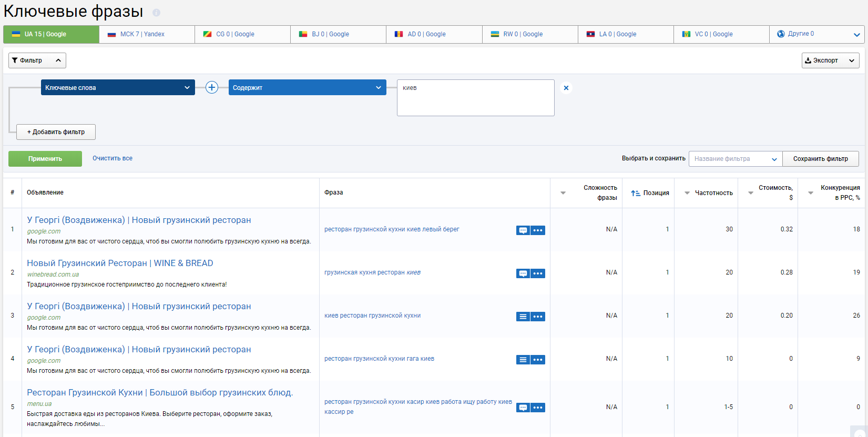Click the green Применить button

45,159
